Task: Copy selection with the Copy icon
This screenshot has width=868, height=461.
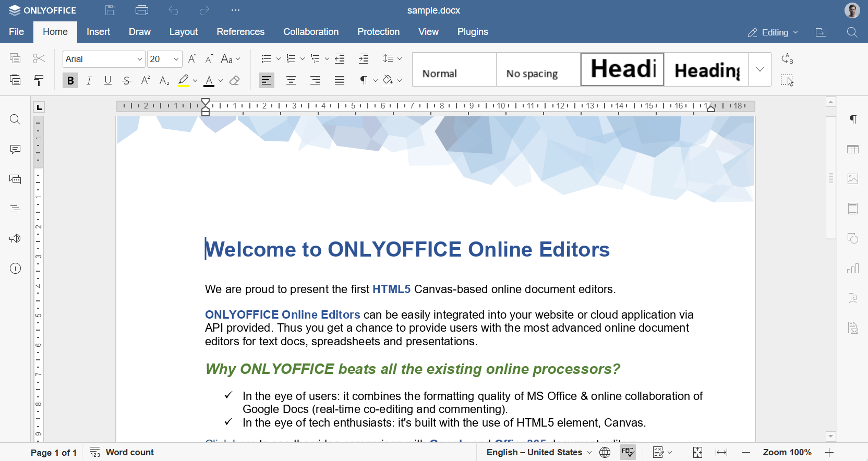Action: coord(15,58)
